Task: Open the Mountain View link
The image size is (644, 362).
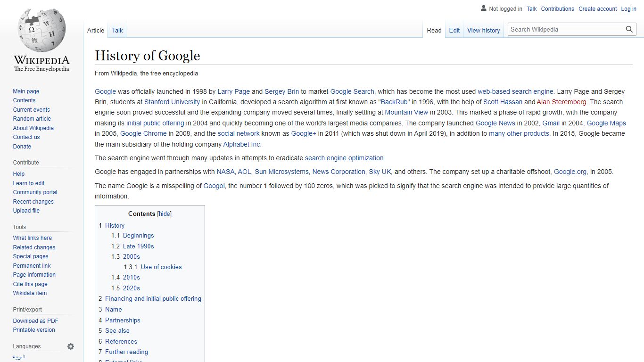Action: point(407,112)
